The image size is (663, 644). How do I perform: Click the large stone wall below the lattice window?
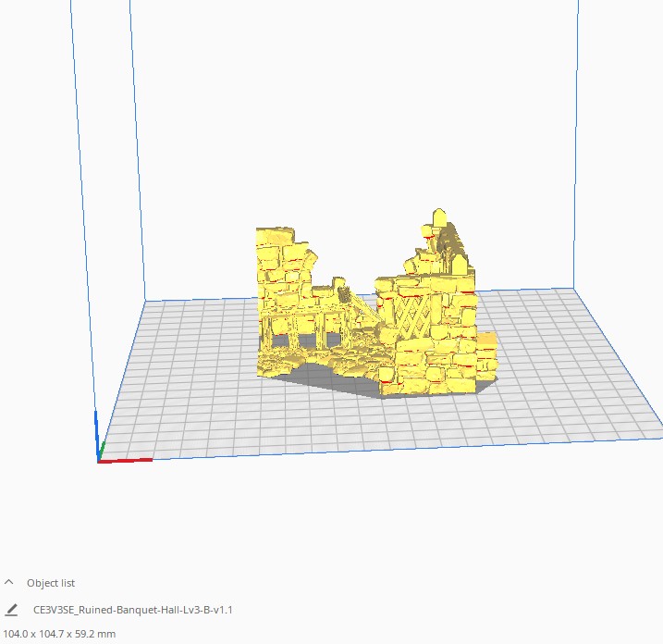pos(430,365)
